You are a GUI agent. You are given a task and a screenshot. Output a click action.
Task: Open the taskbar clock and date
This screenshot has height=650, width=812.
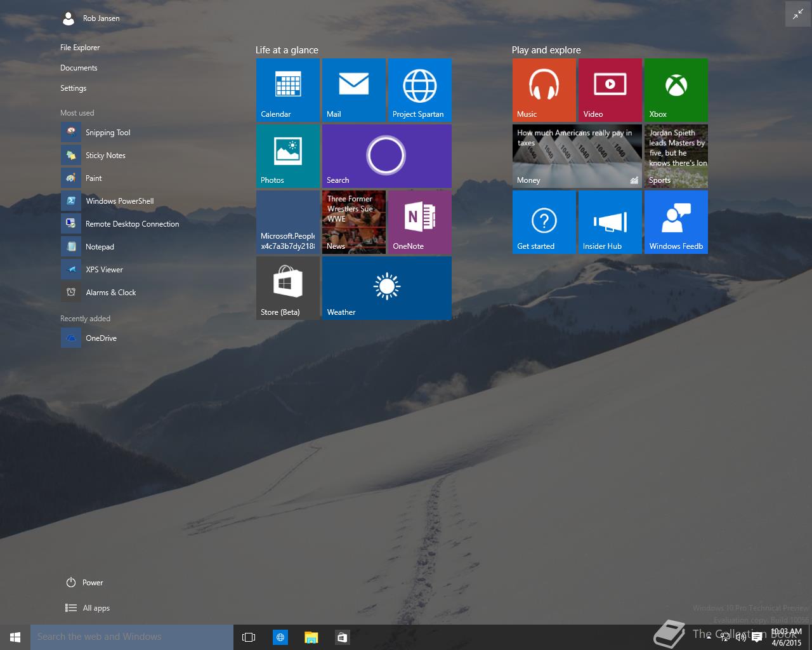click(787, 637)
